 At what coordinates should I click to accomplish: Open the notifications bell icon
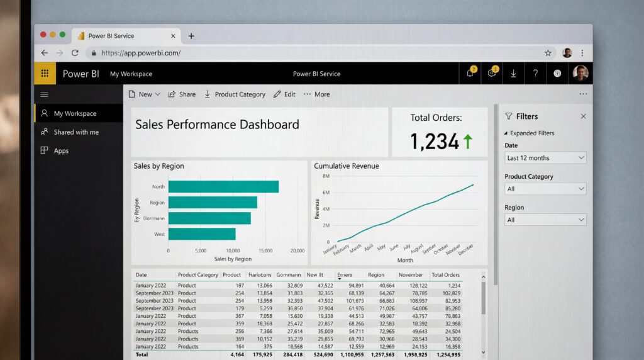[470, 73]
